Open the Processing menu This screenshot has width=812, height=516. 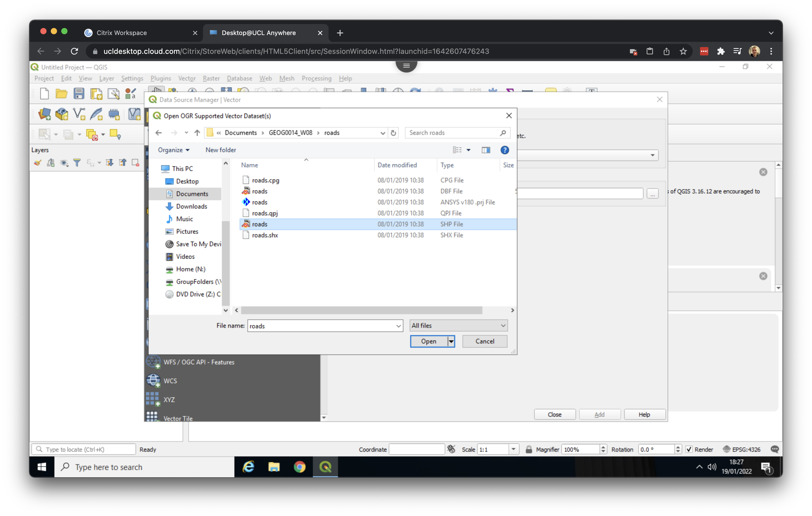coord(316,78)
